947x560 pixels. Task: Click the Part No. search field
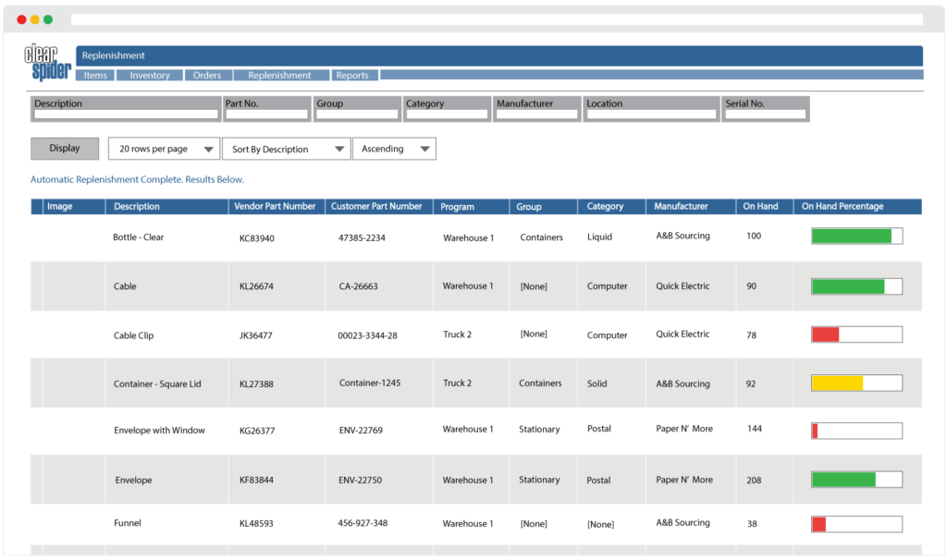coord(266,113)
